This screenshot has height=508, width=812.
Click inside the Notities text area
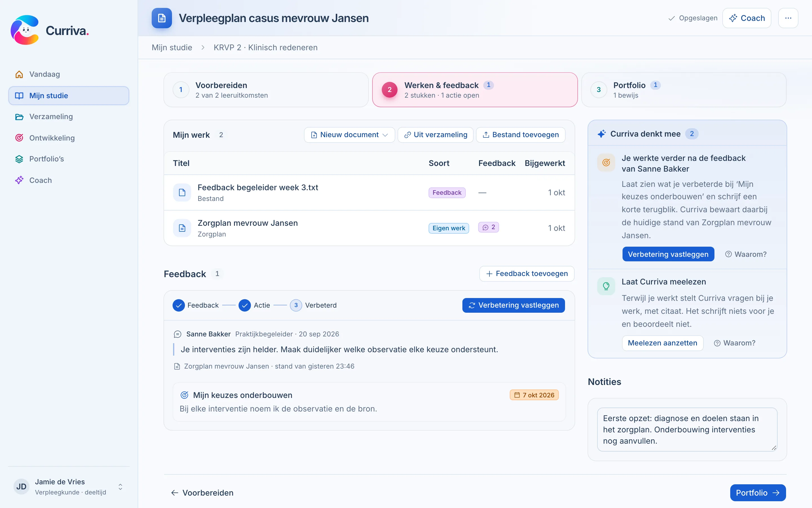(x=687, y=429)
